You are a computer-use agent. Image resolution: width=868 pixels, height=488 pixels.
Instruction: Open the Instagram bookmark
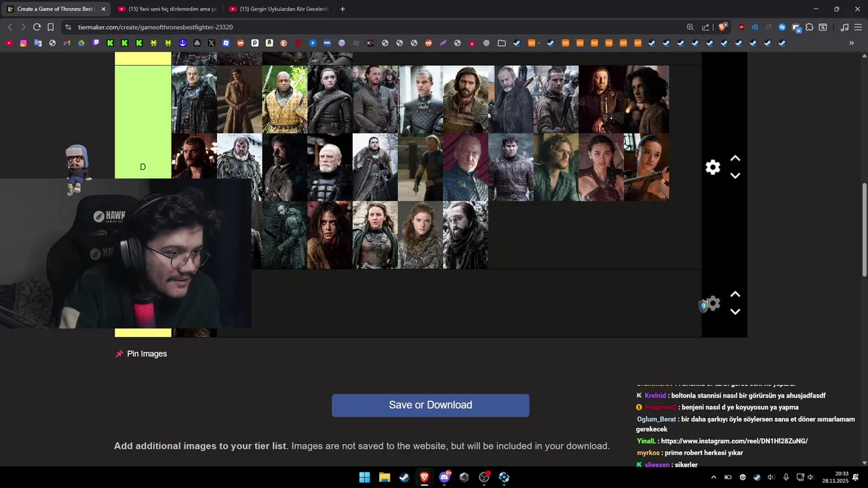[x=23, y=43]
